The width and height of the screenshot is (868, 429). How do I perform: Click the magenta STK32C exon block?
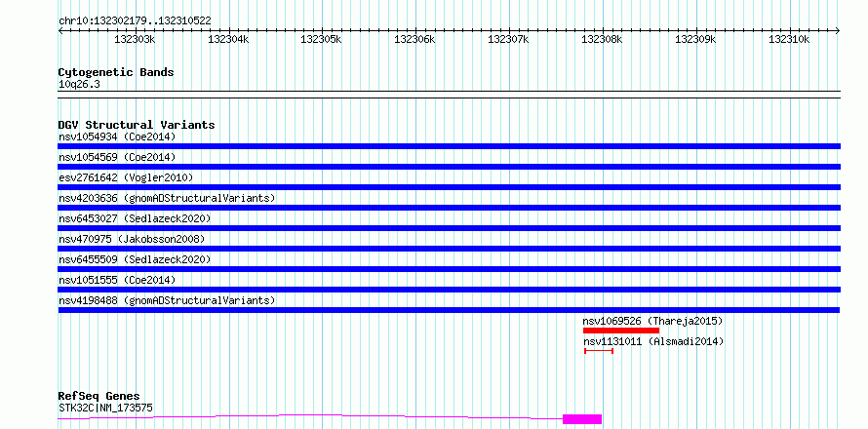tap(582, 419)
